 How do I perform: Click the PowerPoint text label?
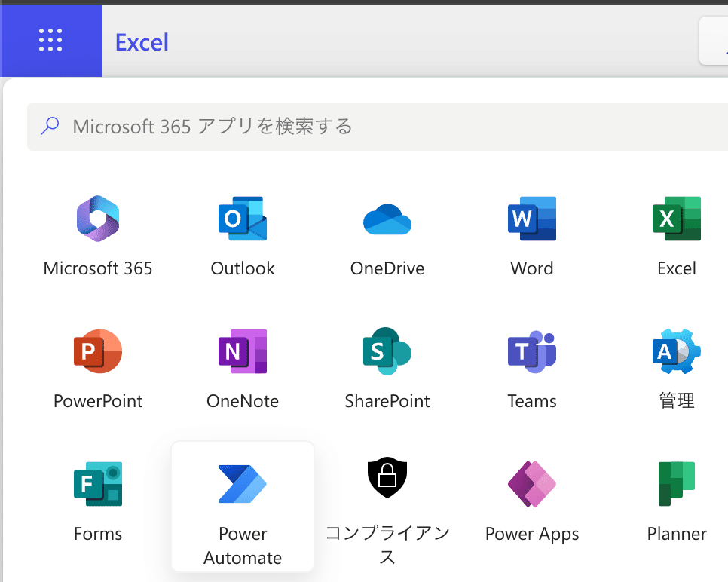(98, 401)
